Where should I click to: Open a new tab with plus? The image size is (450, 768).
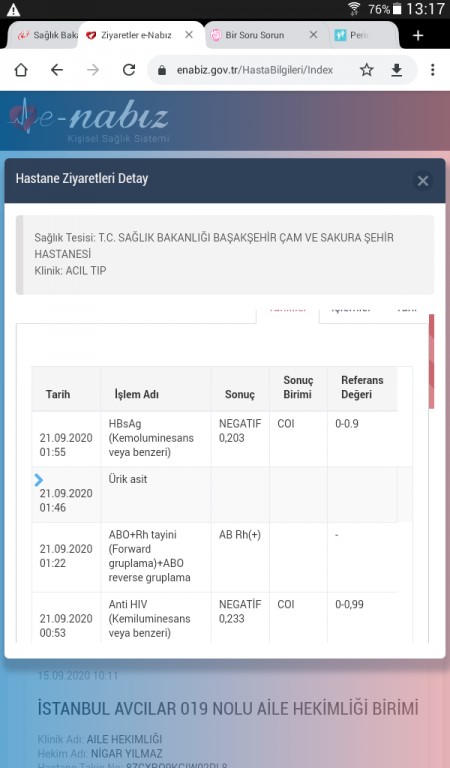click(x=418, y=35)
